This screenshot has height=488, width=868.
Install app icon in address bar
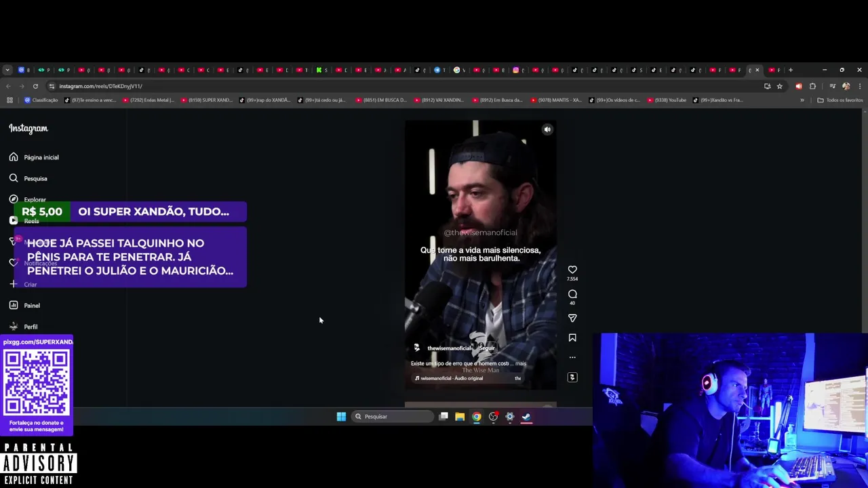(767, 86)
